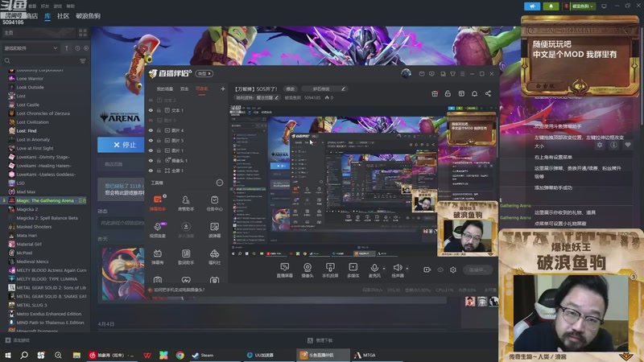Select Lost Castle in Steam library
The height and width of the screenshot is (362, 644).
(28, 105)
